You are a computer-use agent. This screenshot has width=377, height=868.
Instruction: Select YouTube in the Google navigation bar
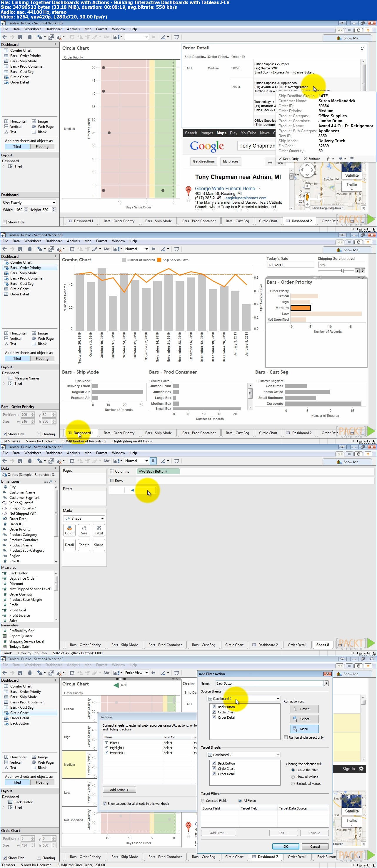click(248, 133)
